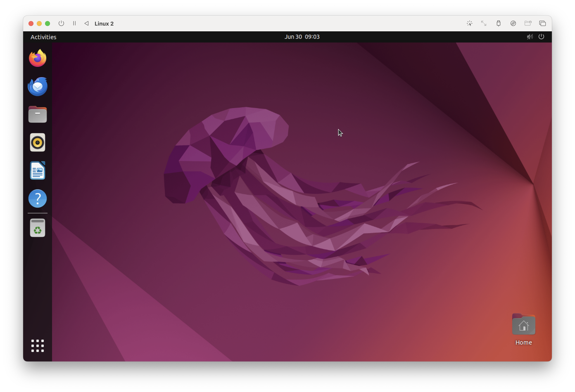Open the Files manager in dock

pos(38,115)
